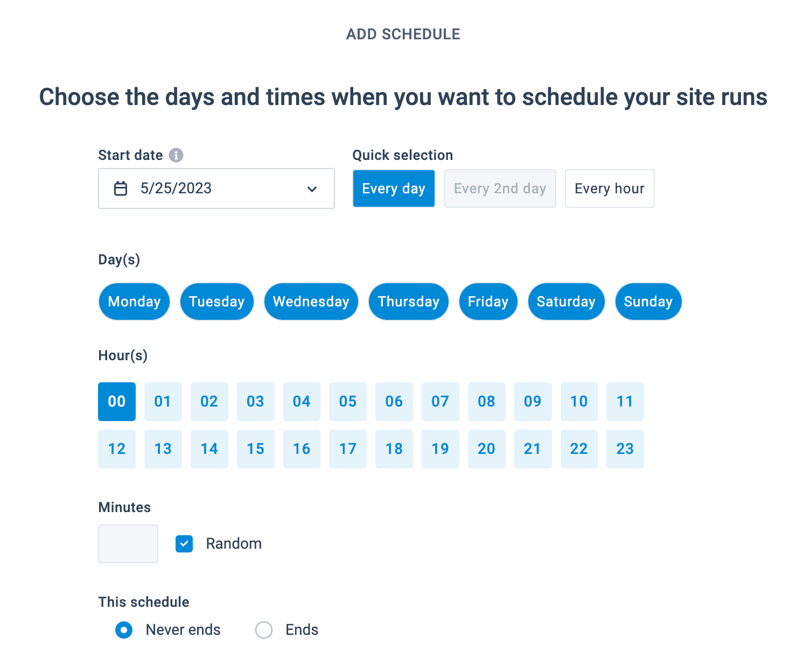Click the calendar icon in date field
Image resolution: width=811 pixels, height=672 pixels.
pyautogui.click(x=121, y=188)
